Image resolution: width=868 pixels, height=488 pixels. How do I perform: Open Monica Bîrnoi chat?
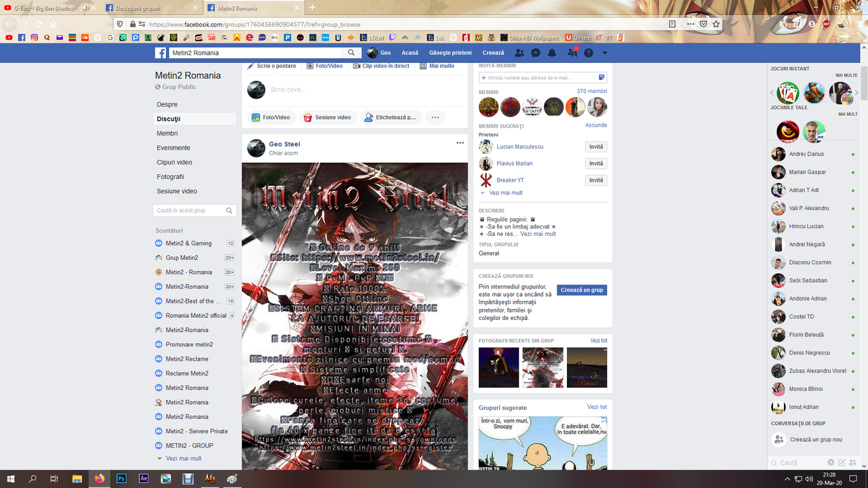tap(806, 389)
